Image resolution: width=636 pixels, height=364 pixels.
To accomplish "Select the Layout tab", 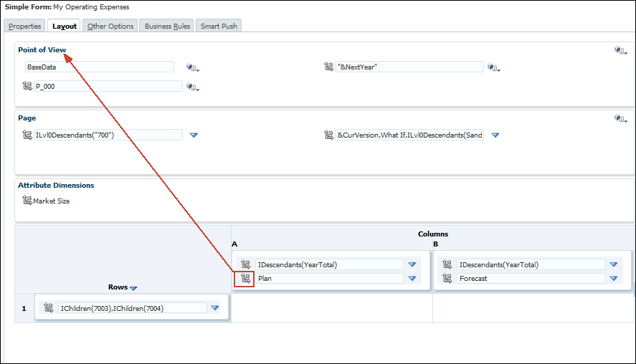I will 64,26.
